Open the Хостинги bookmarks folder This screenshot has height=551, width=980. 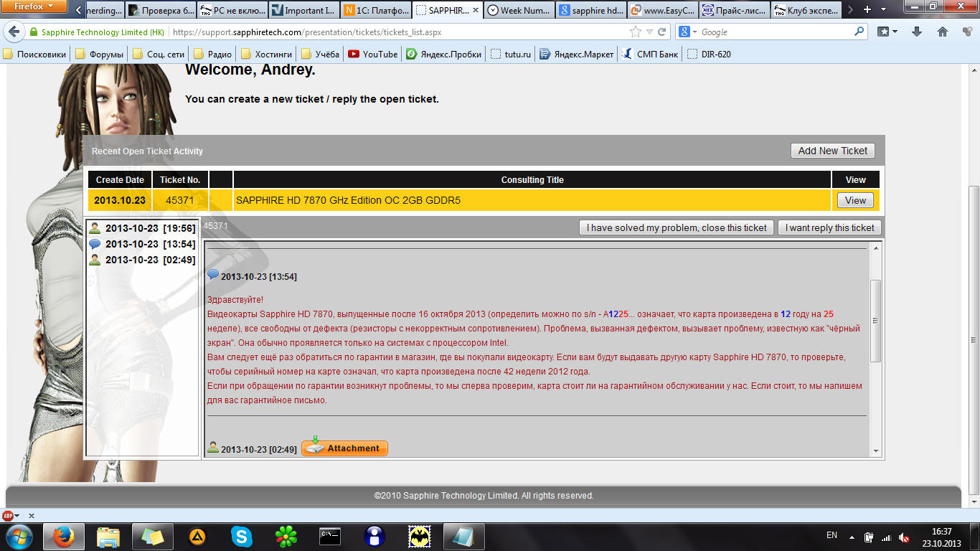[x=267, y=54]
